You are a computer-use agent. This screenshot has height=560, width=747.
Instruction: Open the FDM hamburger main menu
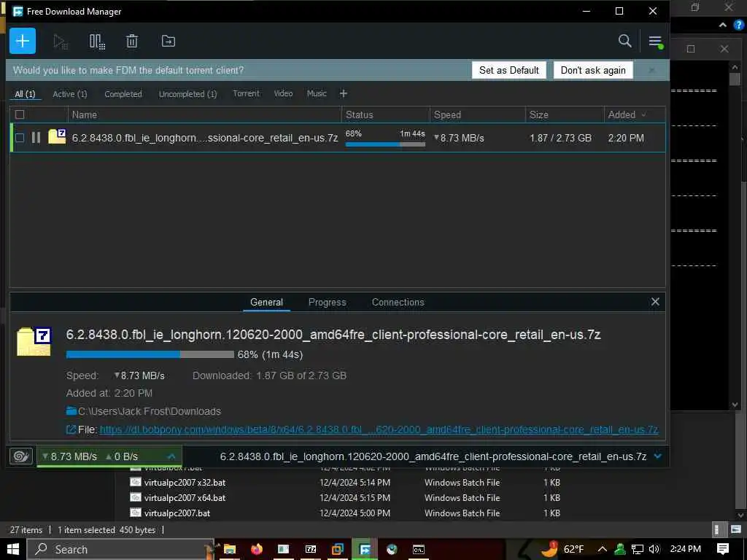656,42
